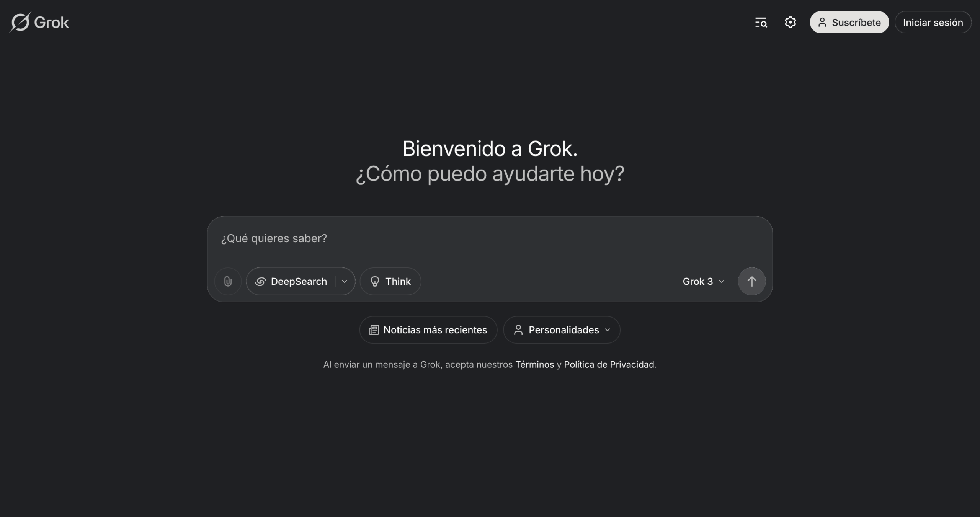The height and width of the screenshot is (517, 980).
Task: Open the Términos link
Action: point(534,364)
